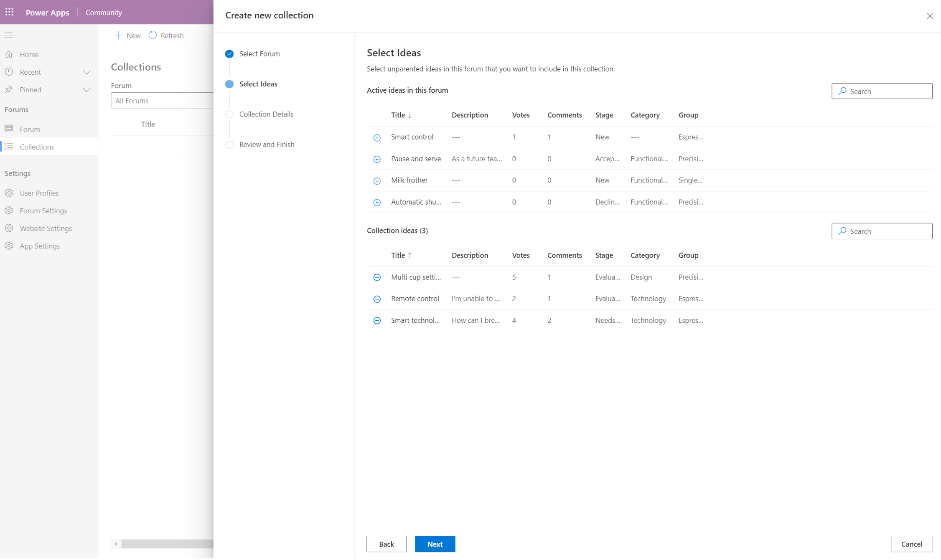This screenshot has height=560, width=941.
Task: Click the remove icon next to Smart technol...
Action: [377, 321]
